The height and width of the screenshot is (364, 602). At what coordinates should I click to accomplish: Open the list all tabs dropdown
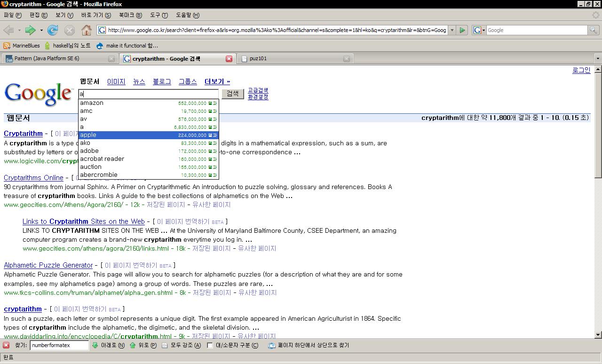598,59
